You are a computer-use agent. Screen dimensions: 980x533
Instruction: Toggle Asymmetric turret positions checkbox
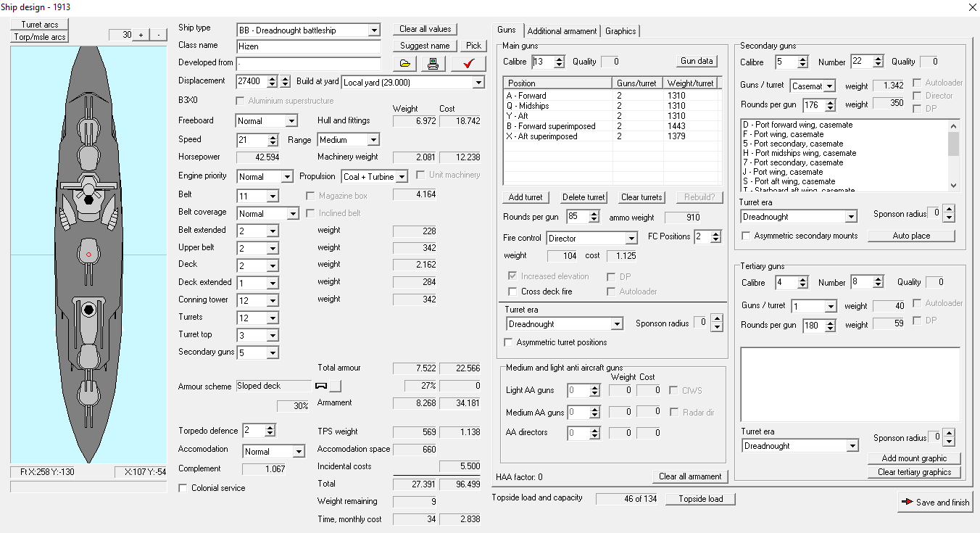click(508, 342)
